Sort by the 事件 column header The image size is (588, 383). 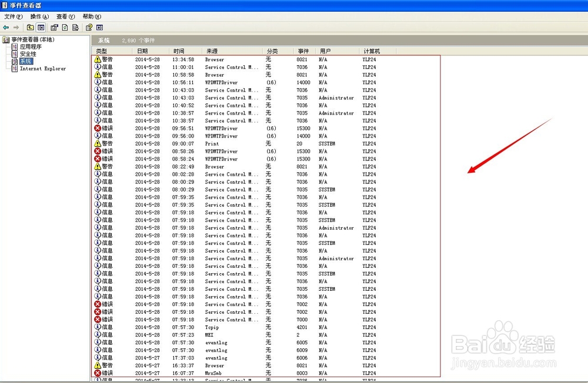click(305, 51)
